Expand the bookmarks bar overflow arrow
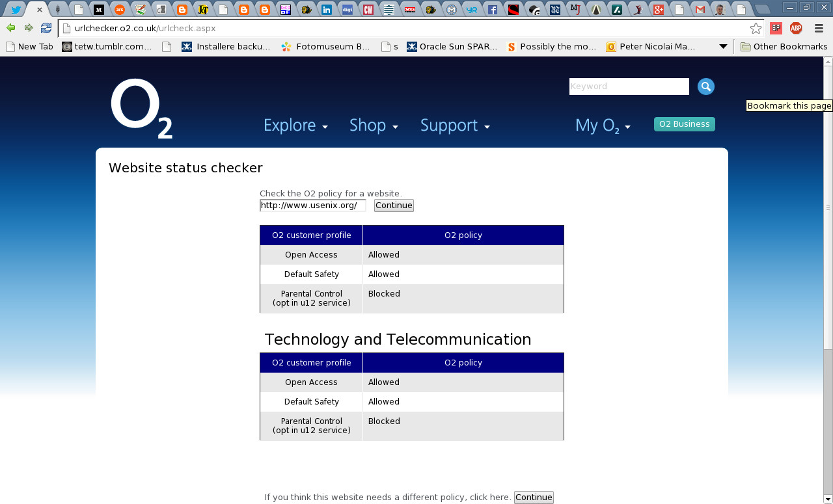Viewport: 833px width, 504px height. pyautogui.click(x=723, y=47)
